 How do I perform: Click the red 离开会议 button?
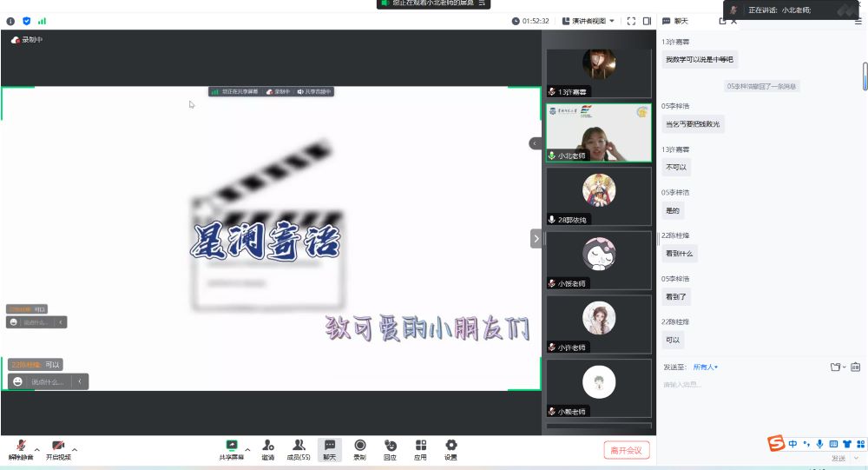coord(626,450)
